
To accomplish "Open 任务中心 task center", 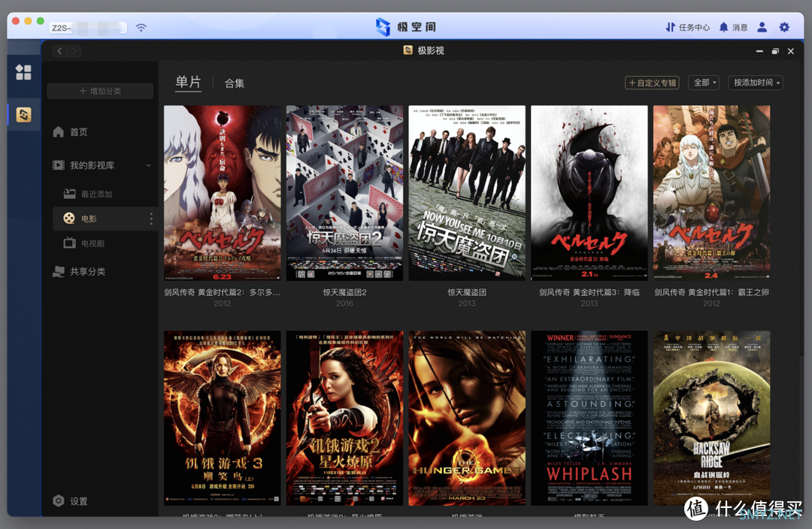I will click(687, 27).
